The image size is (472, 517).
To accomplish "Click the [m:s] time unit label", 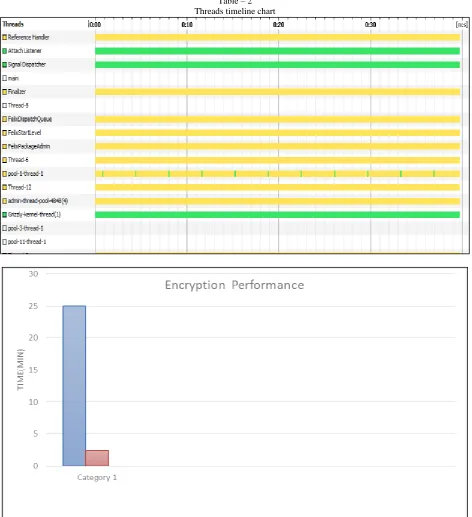I will (x=462, y=25).
